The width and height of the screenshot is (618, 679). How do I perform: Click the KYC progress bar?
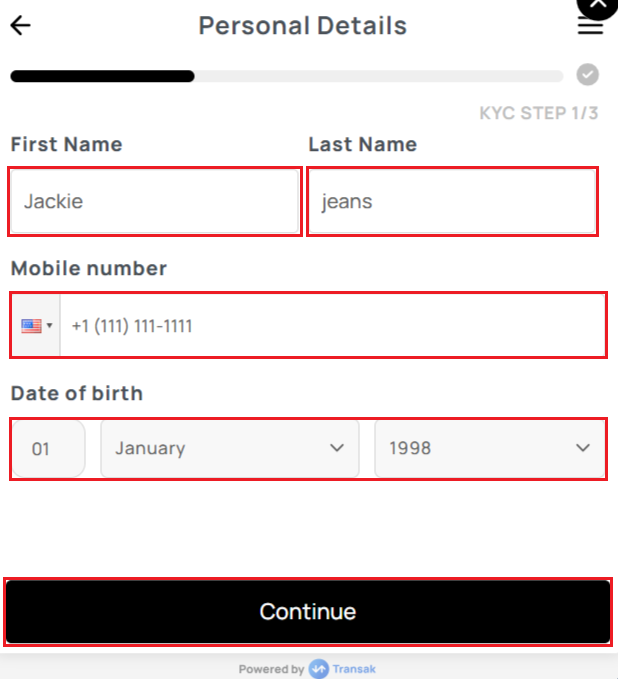tap(287, 76)
